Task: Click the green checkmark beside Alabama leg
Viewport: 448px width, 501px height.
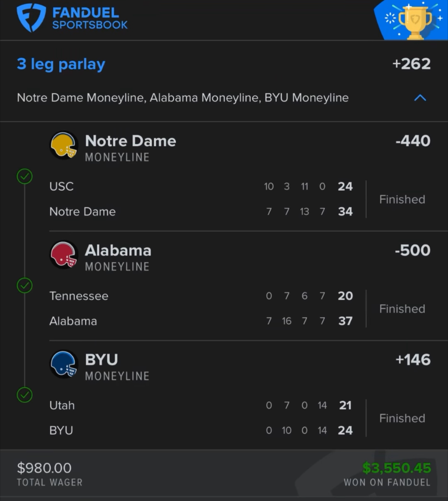Action: point(25,286)
